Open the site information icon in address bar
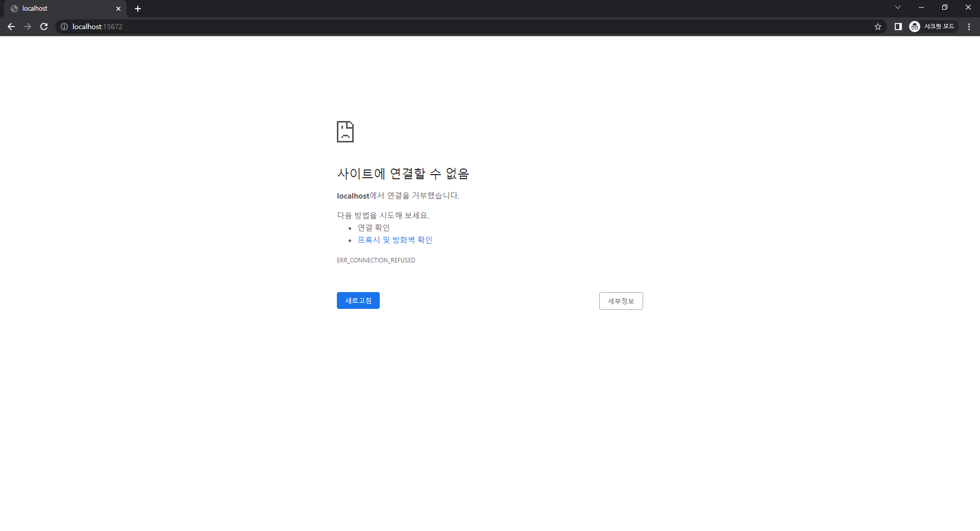Viewport: 980px width, 531px height. 64,27
